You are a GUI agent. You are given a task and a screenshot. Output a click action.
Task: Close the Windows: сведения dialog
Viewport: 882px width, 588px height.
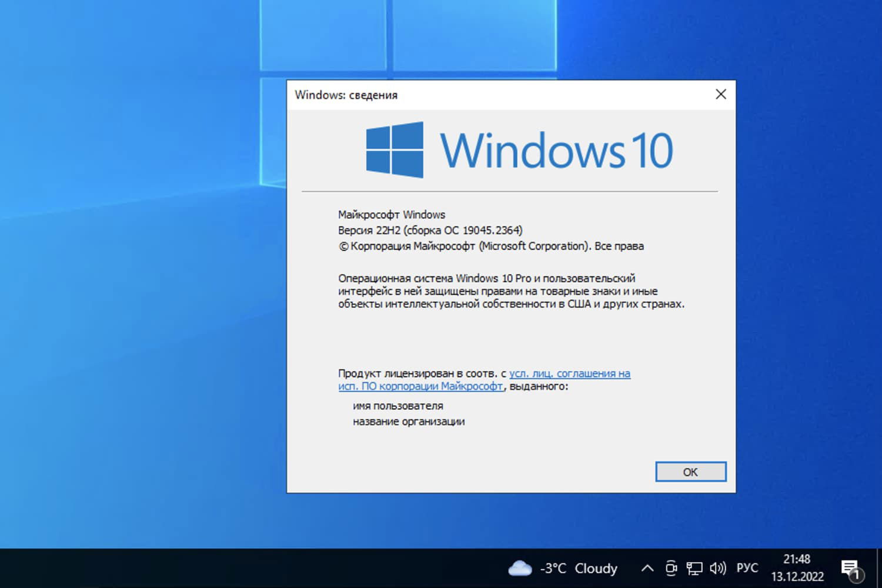(x=721, y=94)
